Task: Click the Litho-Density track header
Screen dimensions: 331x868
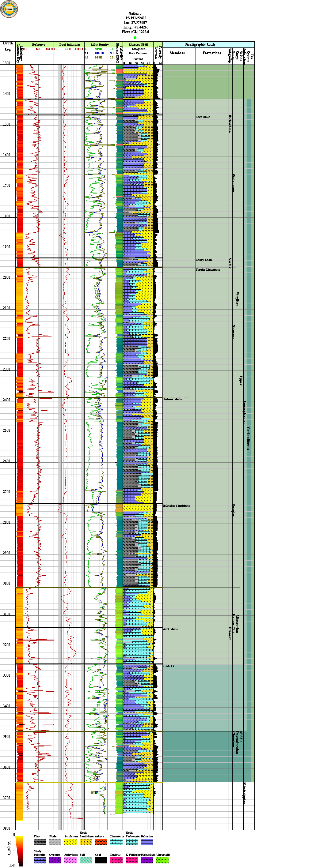Action: 100,44
